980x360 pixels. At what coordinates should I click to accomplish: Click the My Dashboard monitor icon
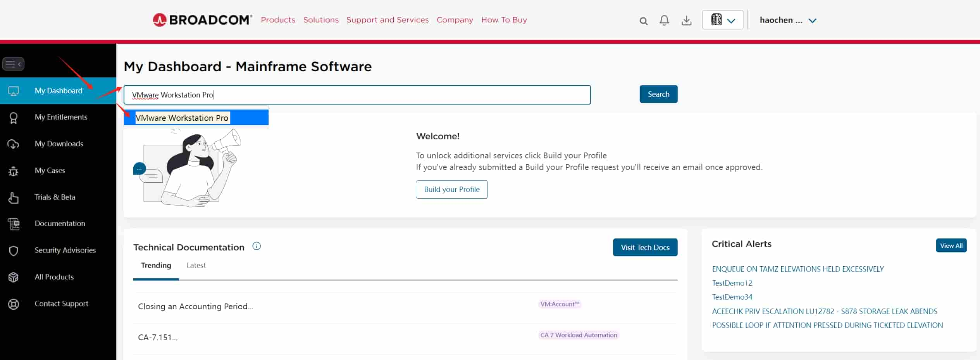(x=14, y=91)
